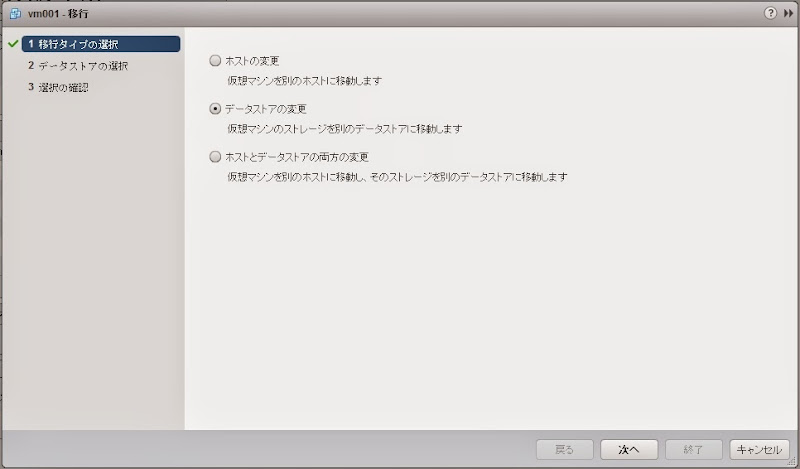800x469 pixels.
Task: Select the データストアの変更 radio button
Action: click(215, 109)
